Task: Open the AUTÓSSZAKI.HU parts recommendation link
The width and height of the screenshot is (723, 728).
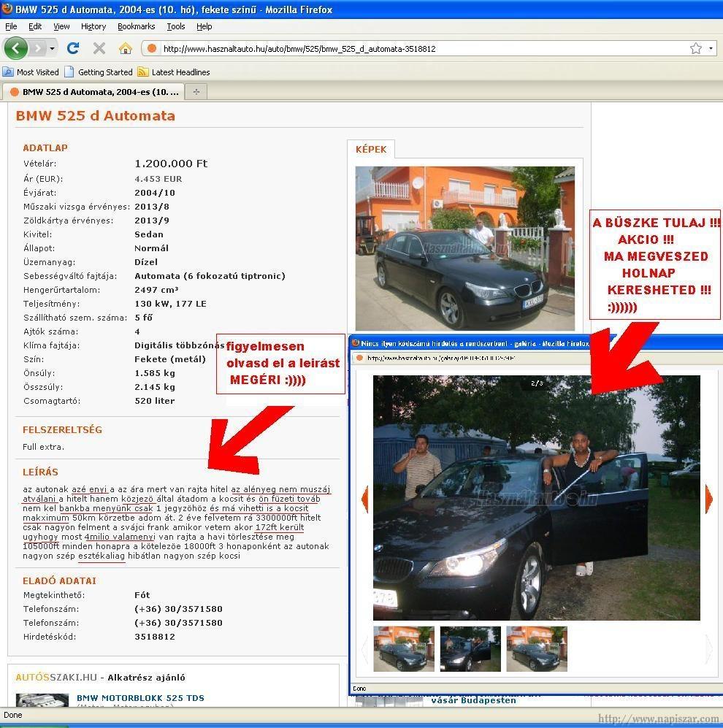Action: (100, 678)
